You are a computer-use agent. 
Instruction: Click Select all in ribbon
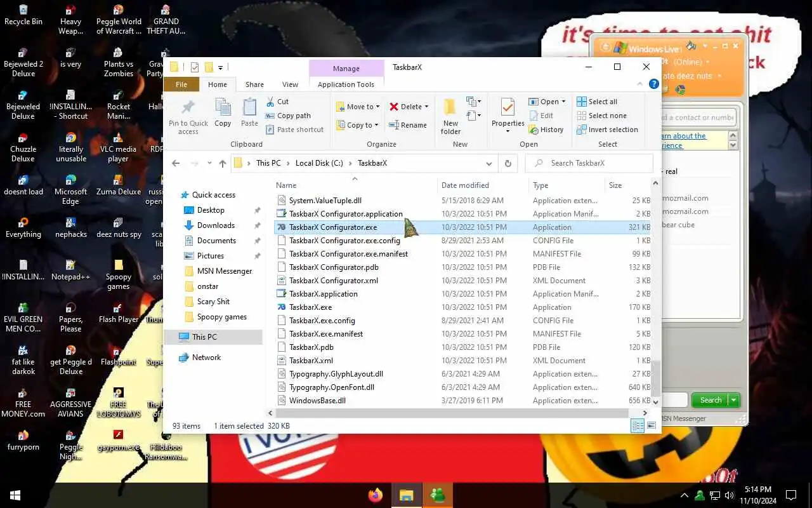point(596,102)
